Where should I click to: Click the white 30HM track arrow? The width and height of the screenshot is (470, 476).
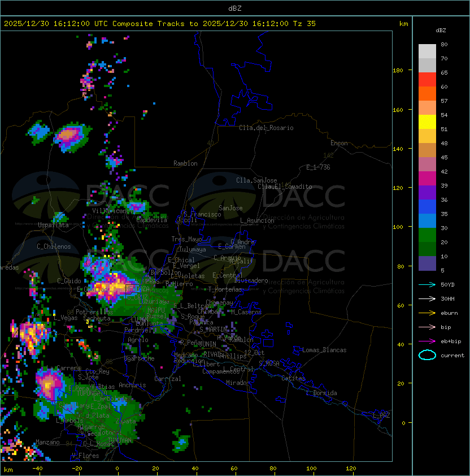coord(427,298)
